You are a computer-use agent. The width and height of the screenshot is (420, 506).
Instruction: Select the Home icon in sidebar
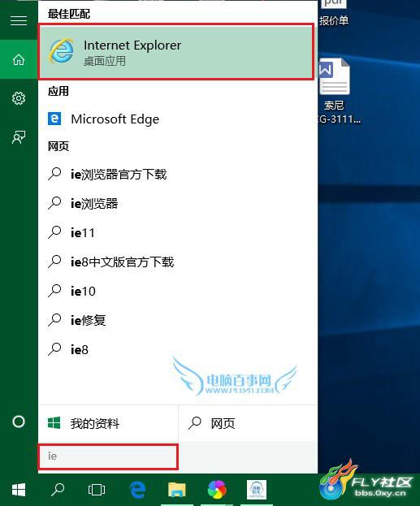[19, 59]
